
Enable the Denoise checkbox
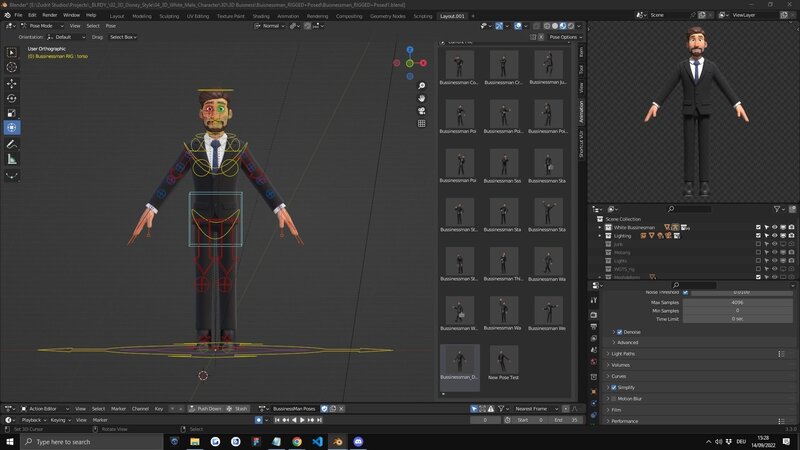click(x=620, y=332)
